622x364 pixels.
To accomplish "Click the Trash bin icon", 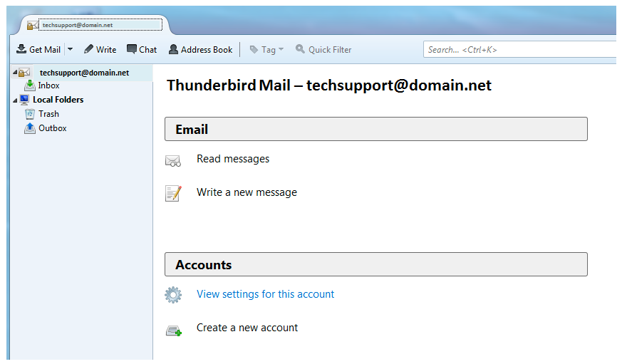I will (x=30, y=114).
